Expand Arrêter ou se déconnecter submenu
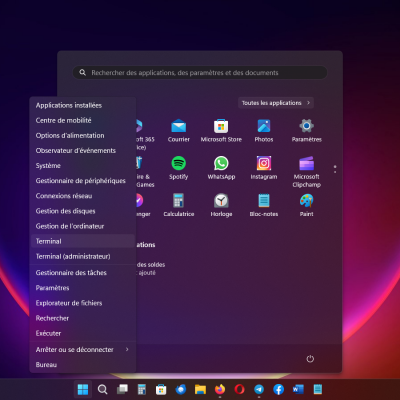 click(83, 349)
